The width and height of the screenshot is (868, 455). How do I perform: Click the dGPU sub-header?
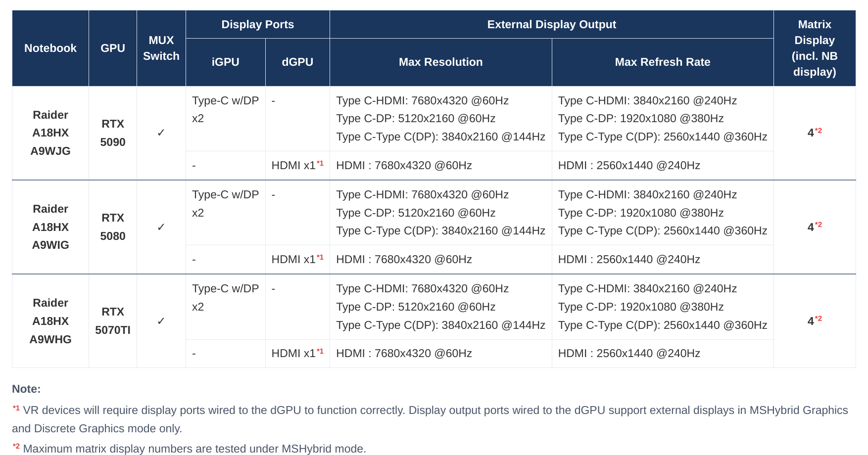(297, 62)
